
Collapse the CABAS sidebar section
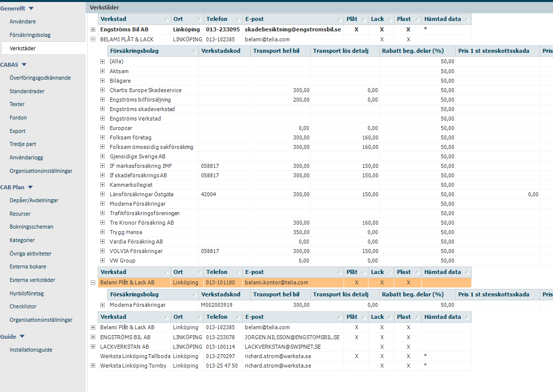(x=24, y=65)
